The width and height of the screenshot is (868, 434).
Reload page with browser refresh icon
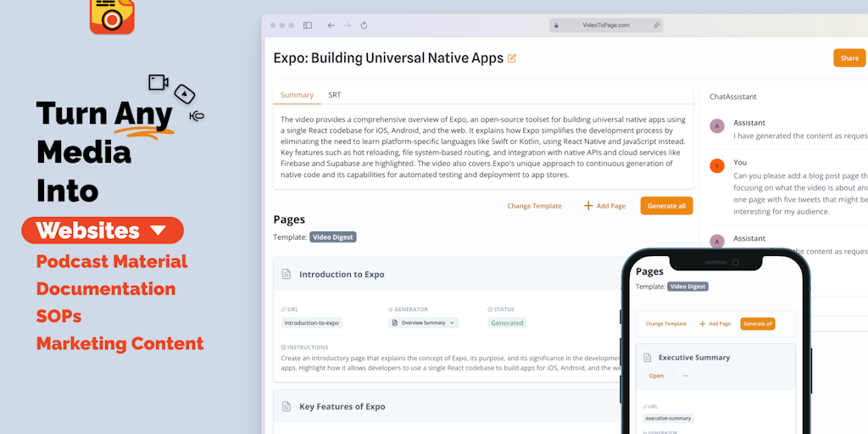coord(364,25)
